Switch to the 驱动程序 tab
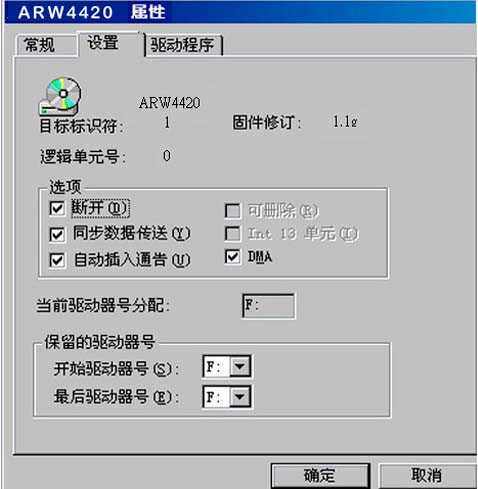 184,45
